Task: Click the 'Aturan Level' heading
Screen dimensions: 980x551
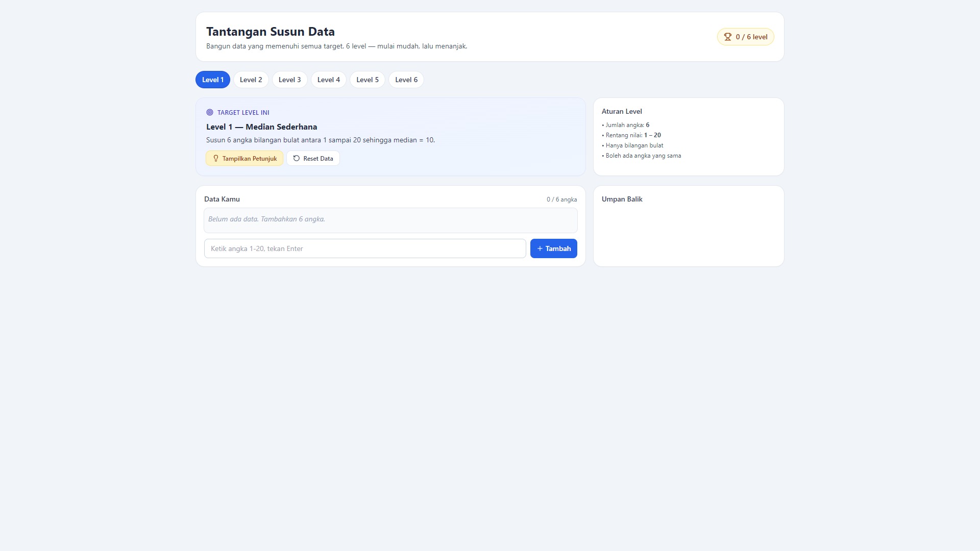Action: (622, 111)
